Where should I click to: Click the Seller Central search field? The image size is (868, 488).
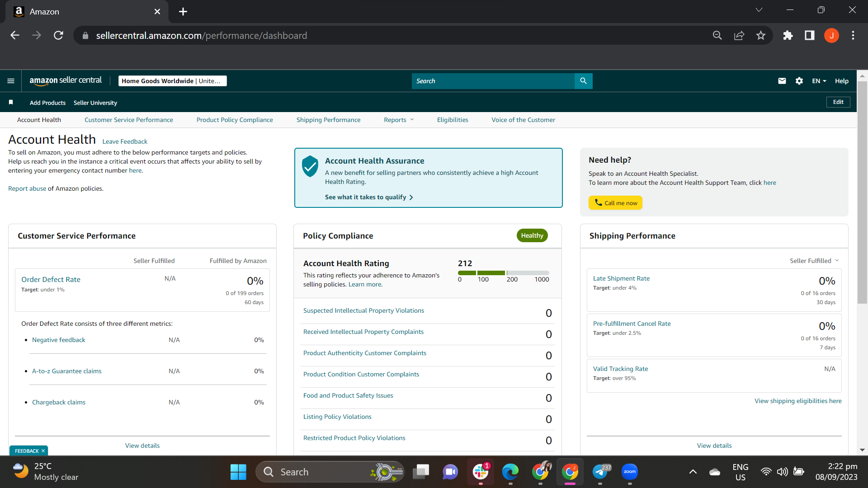[493, 81]
